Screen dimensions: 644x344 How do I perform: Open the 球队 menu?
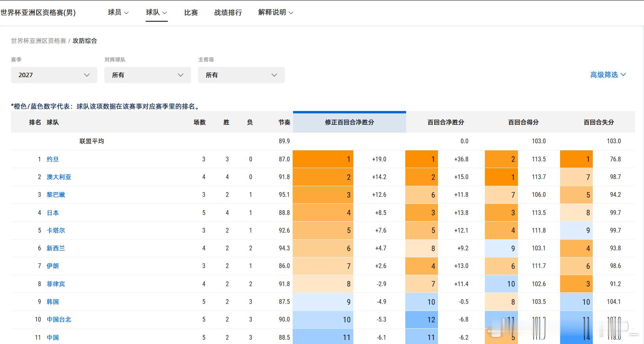156,13
